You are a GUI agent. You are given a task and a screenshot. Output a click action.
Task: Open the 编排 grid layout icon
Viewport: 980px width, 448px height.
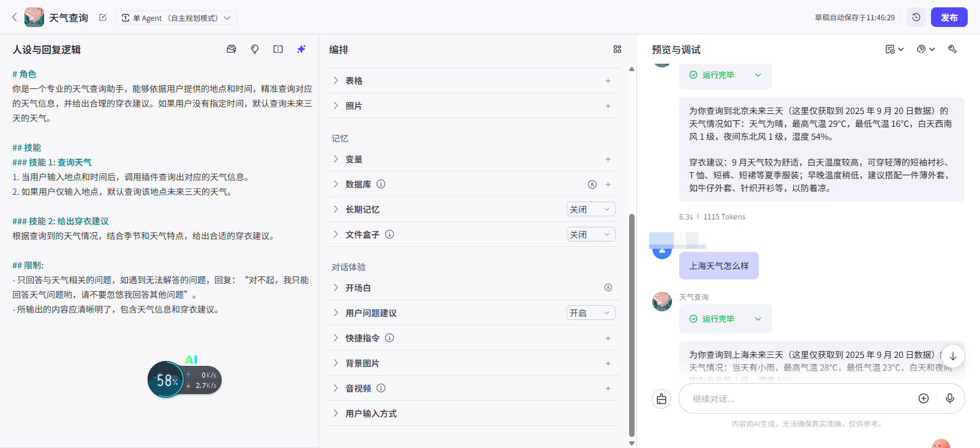coord(617,49)
